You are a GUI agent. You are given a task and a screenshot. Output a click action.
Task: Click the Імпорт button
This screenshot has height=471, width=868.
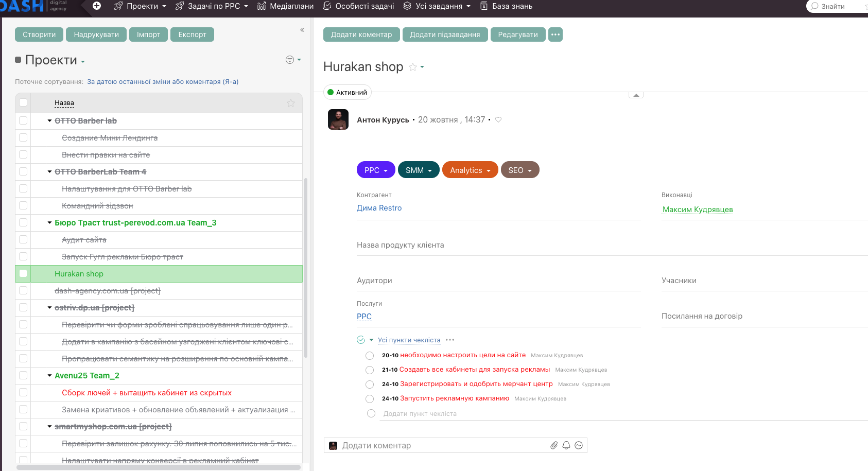(x=148, y=34)
